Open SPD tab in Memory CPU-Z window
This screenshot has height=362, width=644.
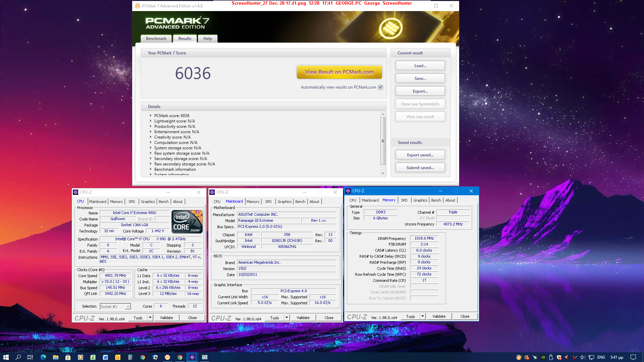pos(404,200)
